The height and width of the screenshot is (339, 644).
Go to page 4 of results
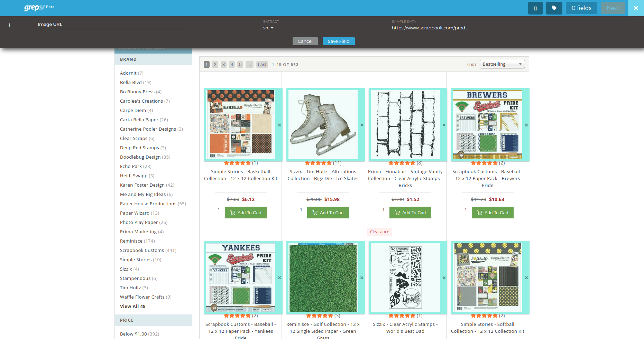pyautogui.click(x=232, y=65)
